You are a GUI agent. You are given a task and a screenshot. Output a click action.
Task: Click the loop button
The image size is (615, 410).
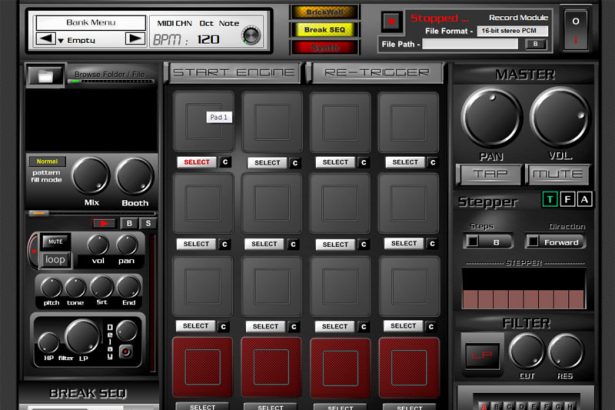coord(55,258)
